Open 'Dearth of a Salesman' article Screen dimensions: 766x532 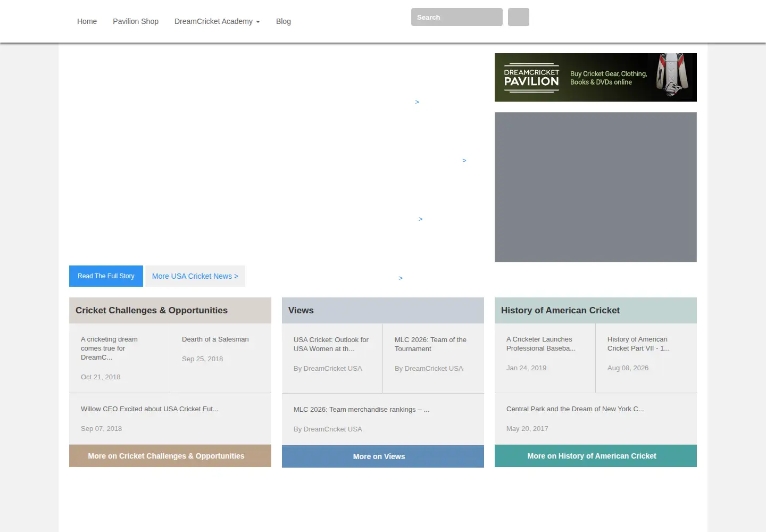215,339
